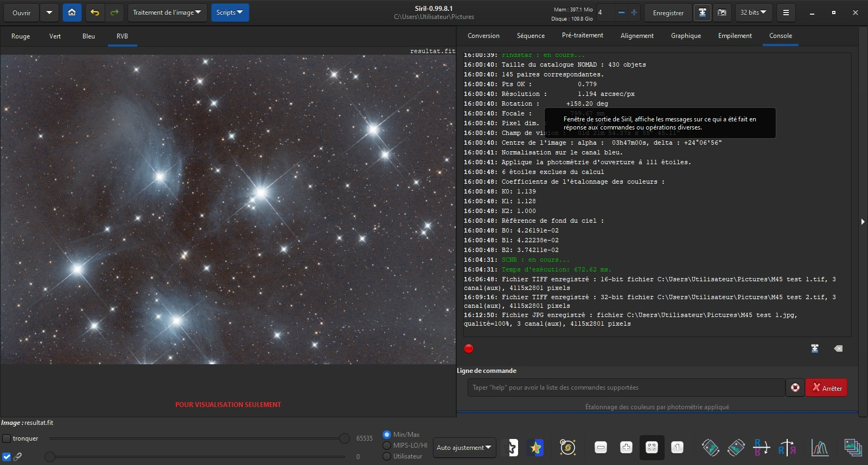The width and height of the screenshot is (868, 465).
Task: Select the Utilisateur display mode
Action: (x=387, y=456)
